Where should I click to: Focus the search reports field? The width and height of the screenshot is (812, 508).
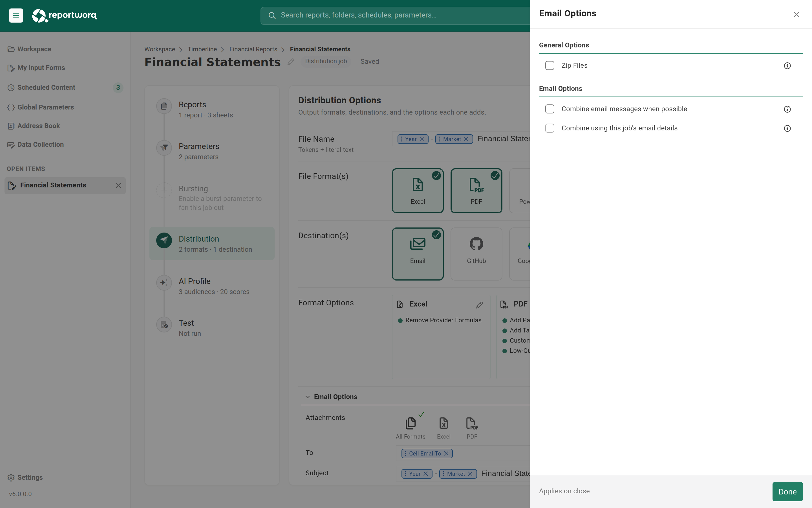coord(396,16)
